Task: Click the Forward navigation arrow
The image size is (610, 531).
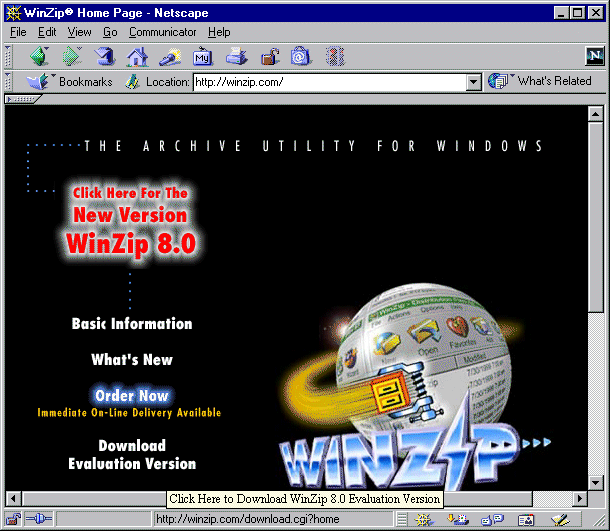Action: (x=72, y=56)
